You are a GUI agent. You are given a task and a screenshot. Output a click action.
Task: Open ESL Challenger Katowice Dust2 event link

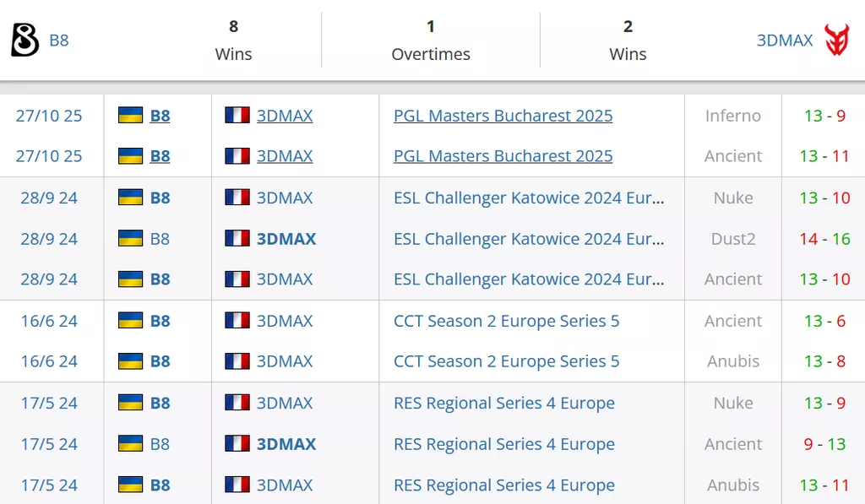click(529, 239)
